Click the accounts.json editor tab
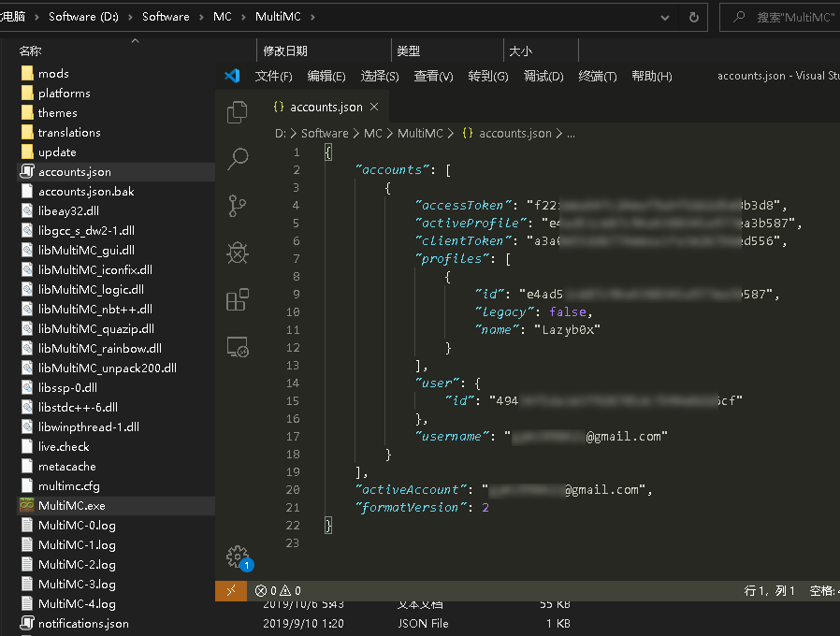 [x=326, y=107]
